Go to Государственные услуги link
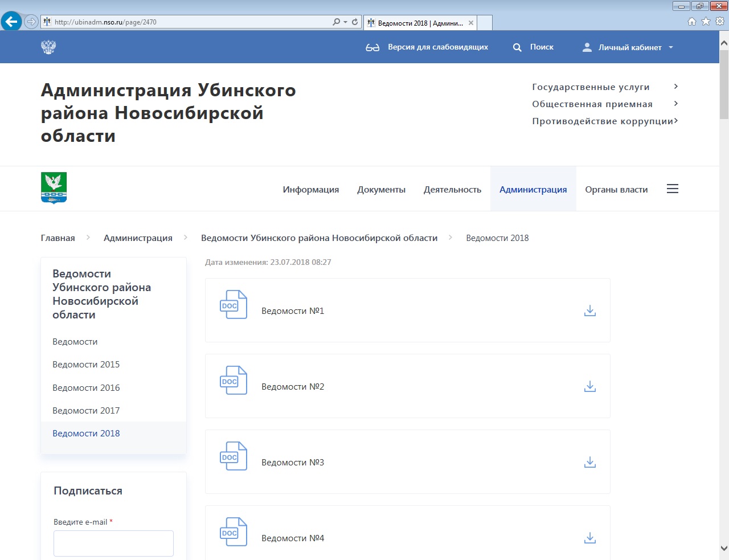This screenshot has height=560, width=729. 591,87
